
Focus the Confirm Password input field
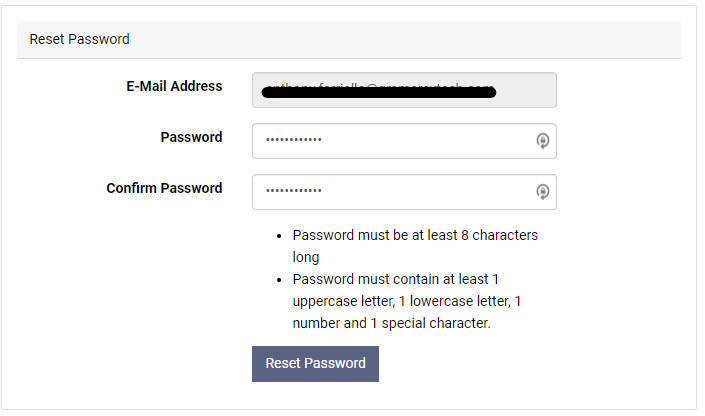404,192
